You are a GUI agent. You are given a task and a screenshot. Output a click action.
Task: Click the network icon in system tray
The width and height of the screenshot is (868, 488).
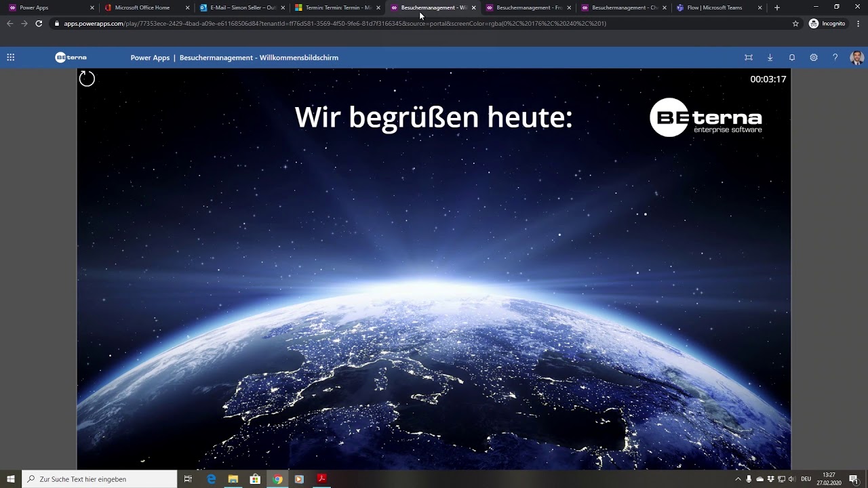pyautogui.click(x=781, y=479)
